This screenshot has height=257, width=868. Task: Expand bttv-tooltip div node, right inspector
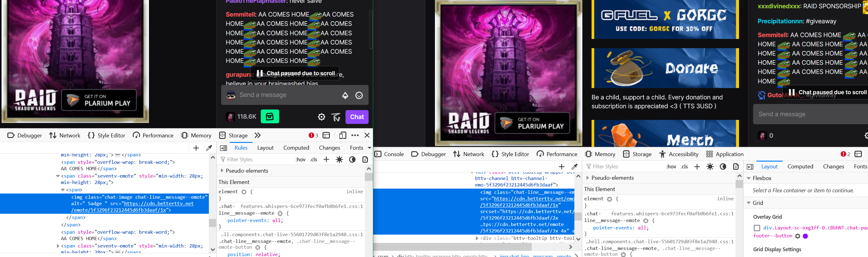coord(477,238)
